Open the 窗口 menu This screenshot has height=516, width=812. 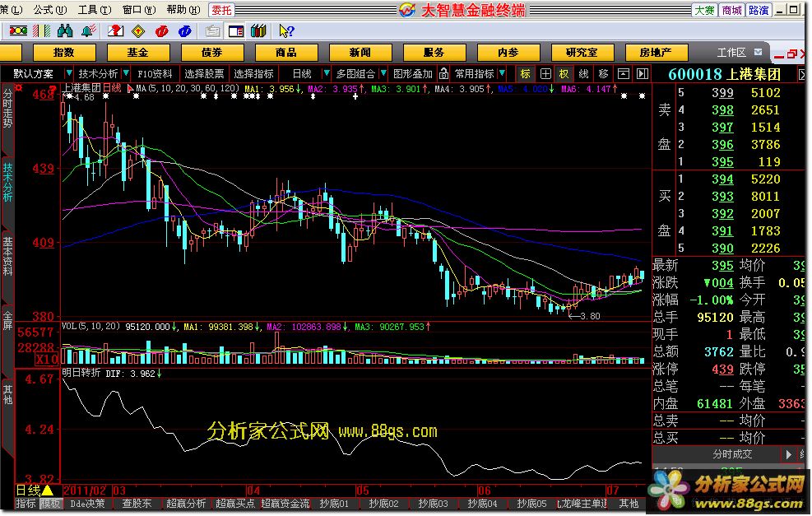139,10
